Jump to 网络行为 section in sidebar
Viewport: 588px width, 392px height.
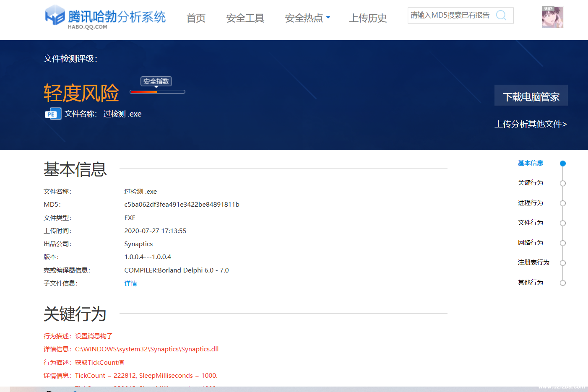pos(531,243)
